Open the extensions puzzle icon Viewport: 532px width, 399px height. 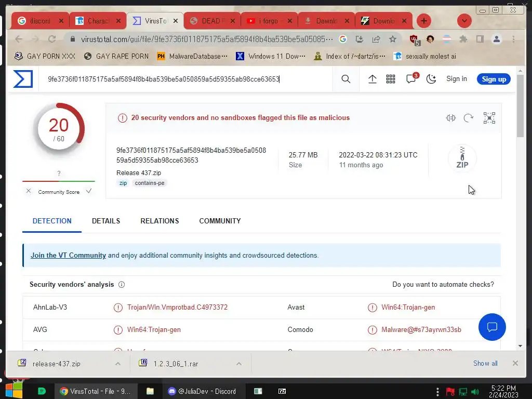pos(463,39)
